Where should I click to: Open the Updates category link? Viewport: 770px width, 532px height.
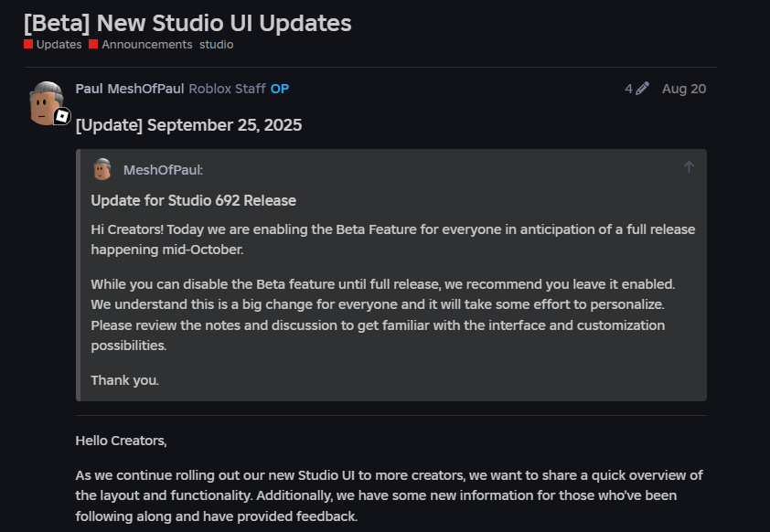pyautogui.click(x=59, y=44)
